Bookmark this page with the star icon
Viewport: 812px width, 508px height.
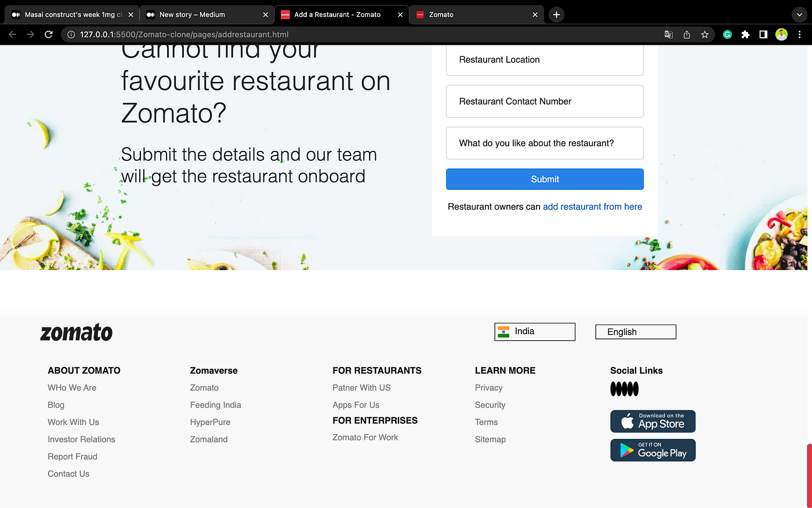pyautogui.click(x=705, y=35)
